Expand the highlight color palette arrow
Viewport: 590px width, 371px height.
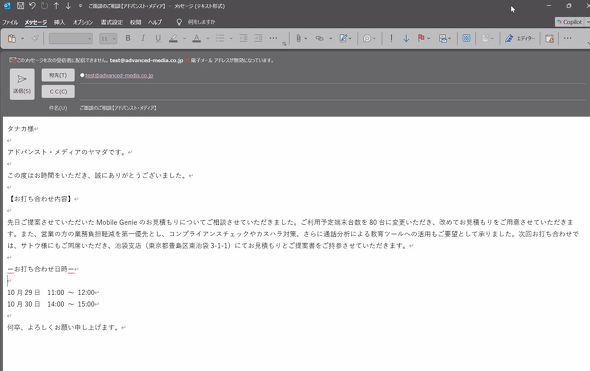point(184,38)
